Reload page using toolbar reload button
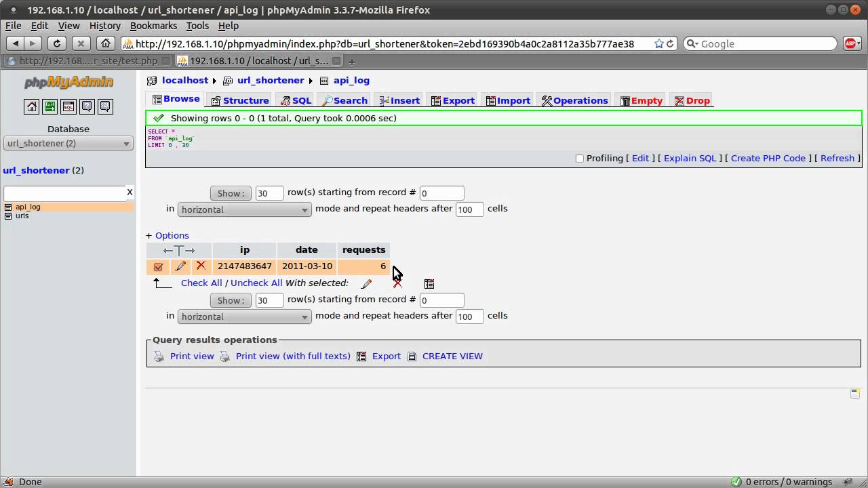 coord(57,43)
